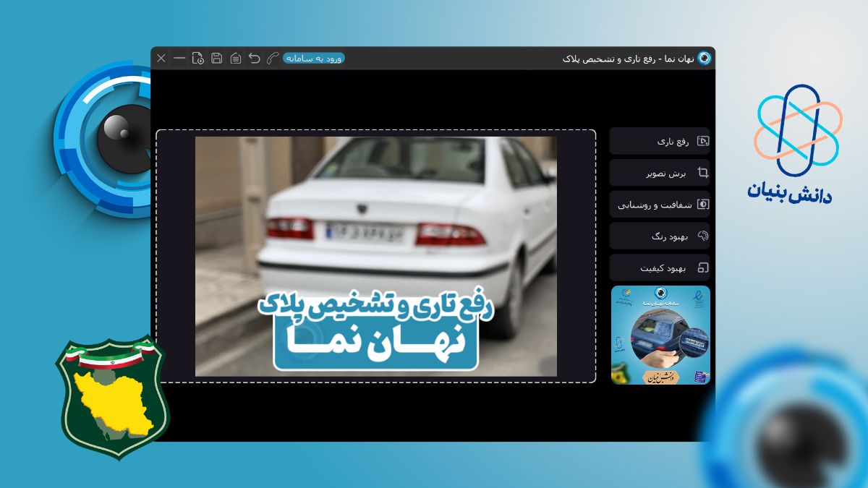Screen dimensions: 868x488
Task: Click the crop frame icon beside برش تصویر
Action: 704,172
